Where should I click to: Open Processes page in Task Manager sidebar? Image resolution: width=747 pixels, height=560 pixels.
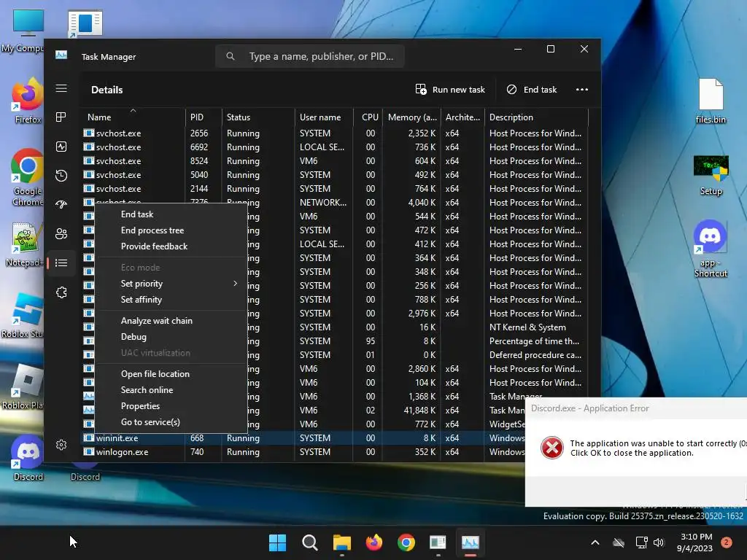(61, 117)
